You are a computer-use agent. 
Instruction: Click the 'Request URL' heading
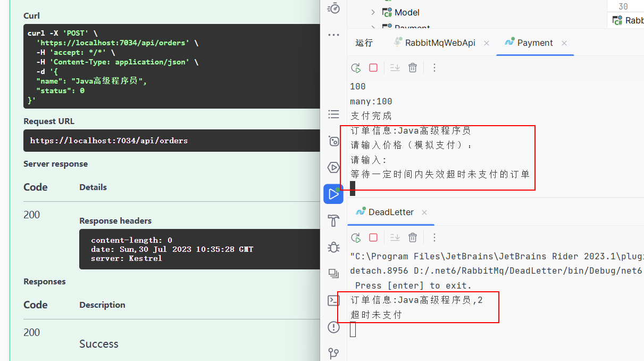click(49, 121)
